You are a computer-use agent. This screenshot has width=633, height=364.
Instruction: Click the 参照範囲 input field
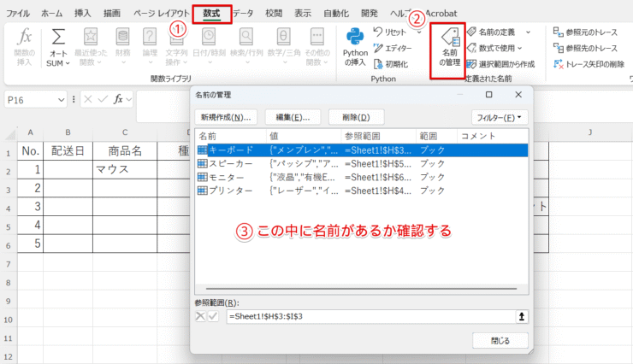tap(371, 316)
